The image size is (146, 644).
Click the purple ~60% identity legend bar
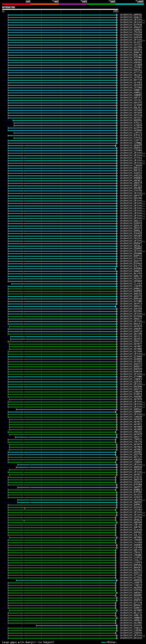coord(73,4)
